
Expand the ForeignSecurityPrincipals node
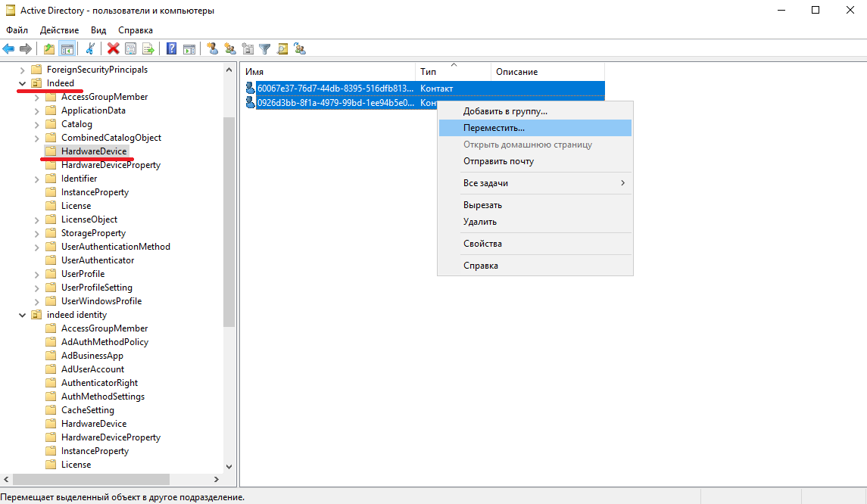point(22,70)
